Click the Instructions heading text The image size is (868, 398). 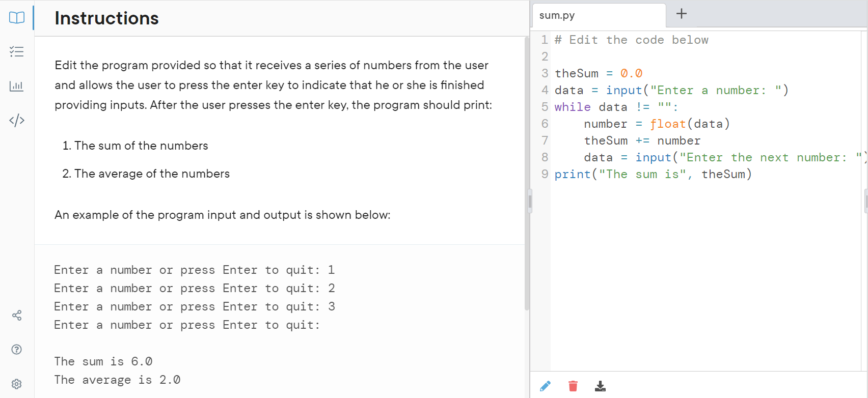[106, 18]
